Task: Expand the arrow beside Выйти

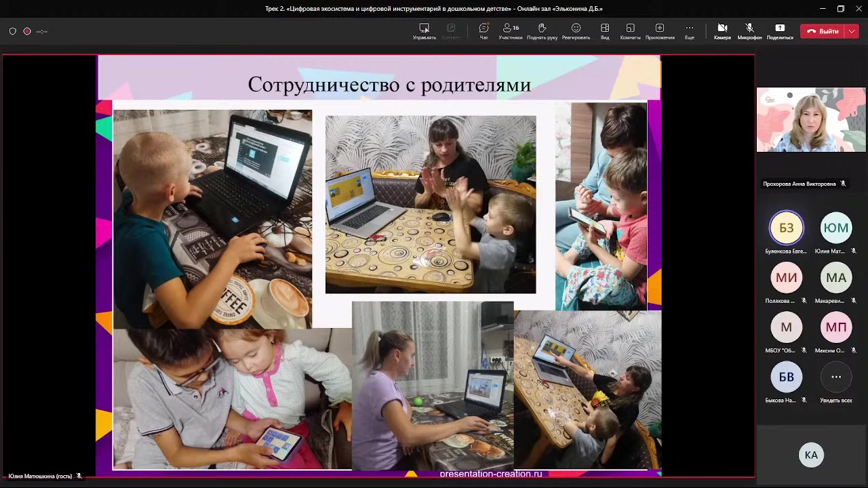Action: tap(852, 31)
